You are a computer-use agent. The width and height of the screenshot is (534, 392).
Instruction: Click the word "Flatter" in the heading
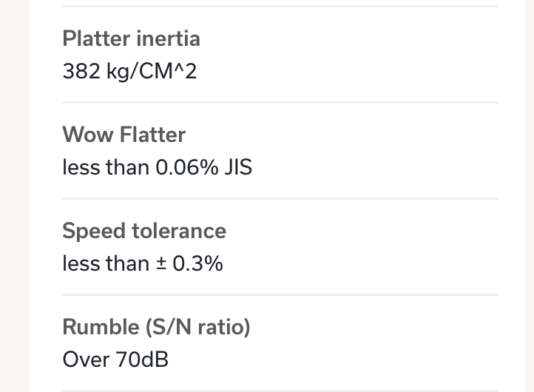pyautogui.click(x=152, y=135)
